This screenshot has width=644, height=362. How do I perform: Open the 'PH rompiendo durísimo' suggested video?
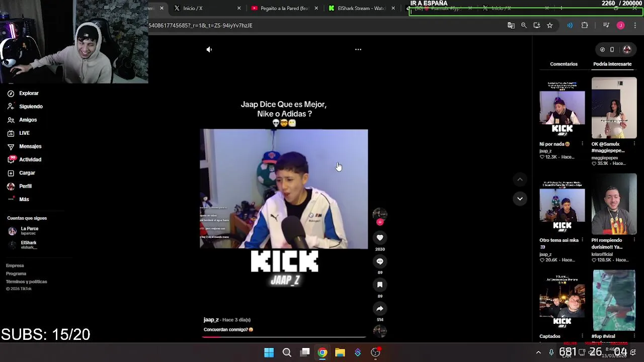coord(614,204)
